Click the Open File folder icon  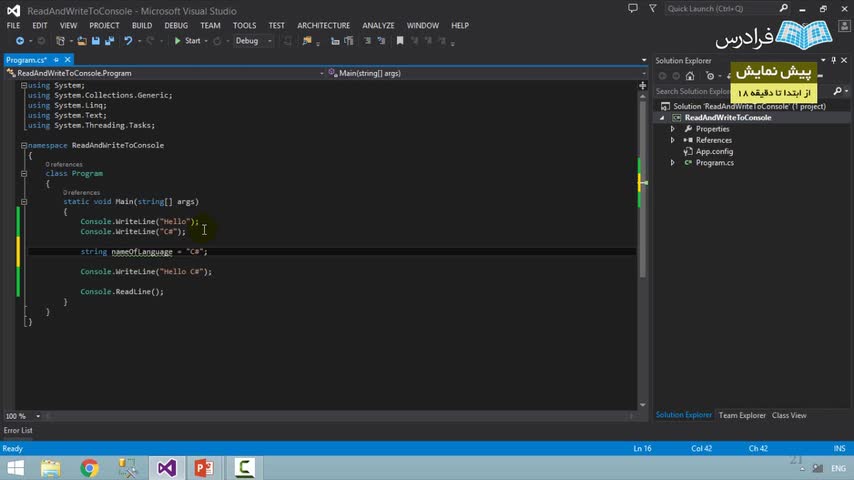click(82, 41)
